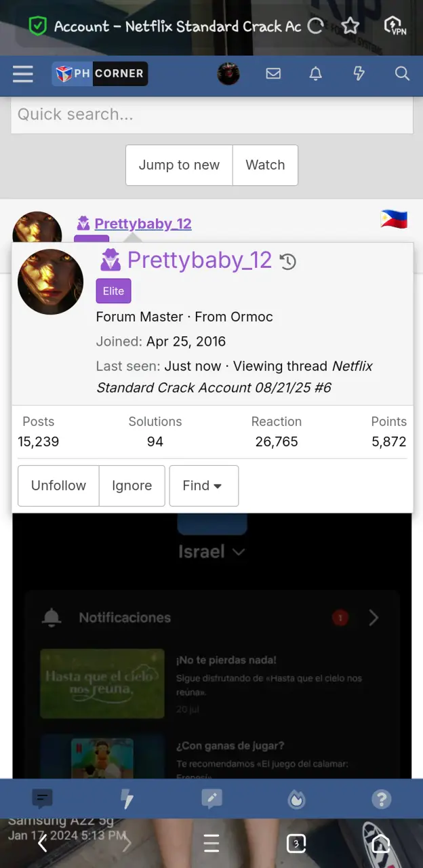
Task: Open Prettybaby_12 profile link in card
Action: pos(199,260)
